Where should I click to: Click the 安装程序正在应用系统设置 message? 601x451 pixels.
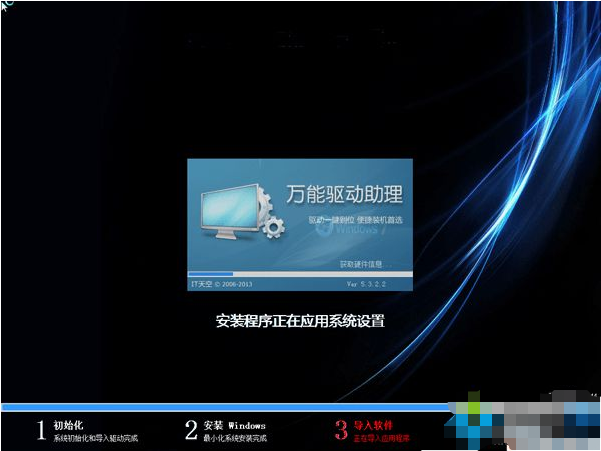tap(300, 321)
